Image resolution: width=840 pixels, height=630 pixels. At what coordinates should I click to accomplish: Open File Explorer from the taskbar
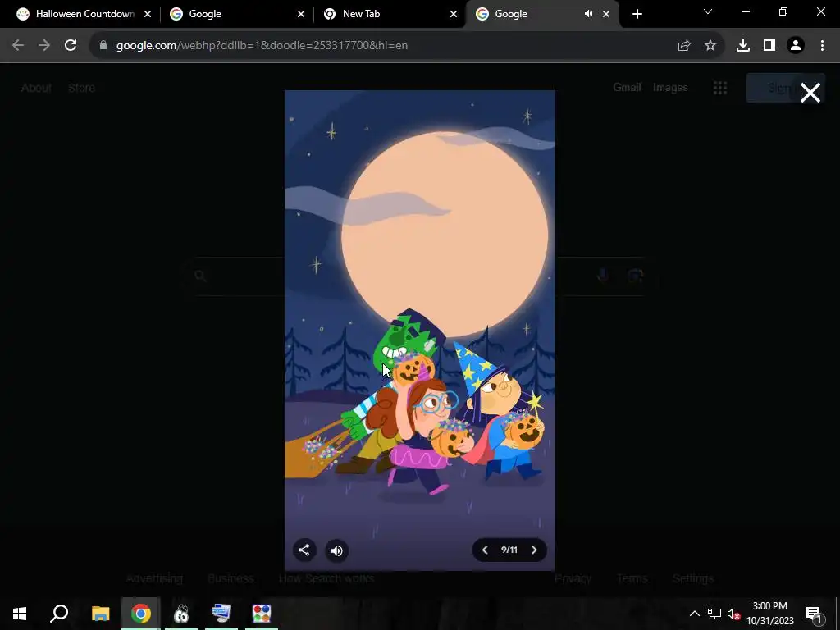pyautogui.click(x=100, y=614)
